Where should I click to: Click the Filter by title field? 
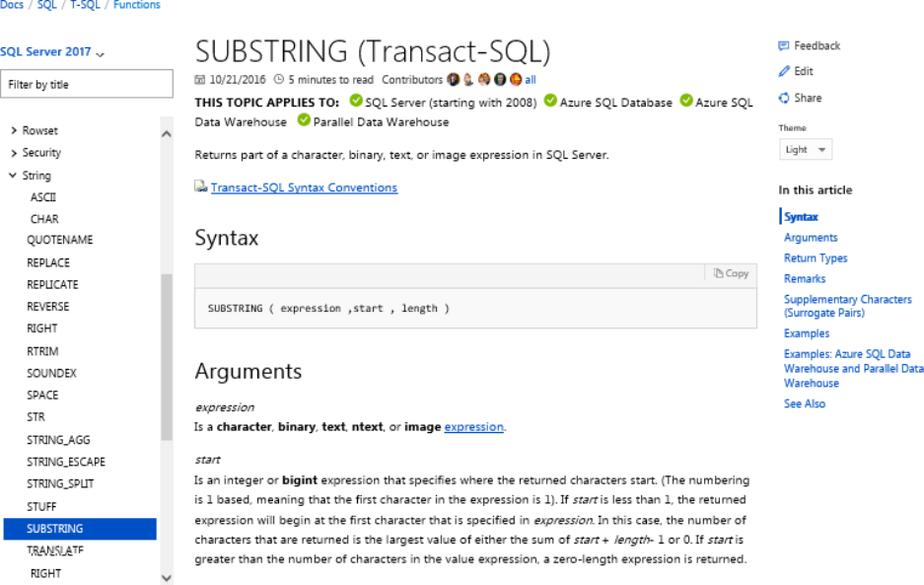coord(87,85)
